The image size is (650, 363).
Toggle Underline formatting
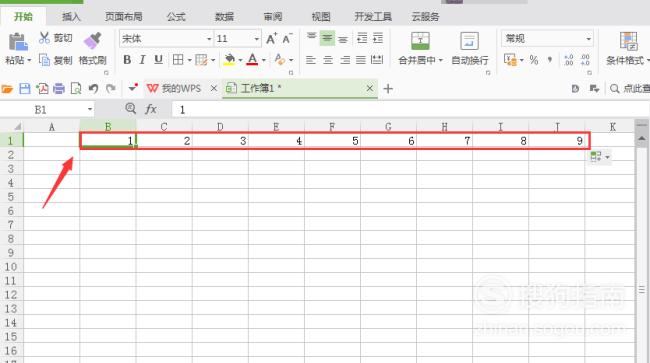point(158,60)
